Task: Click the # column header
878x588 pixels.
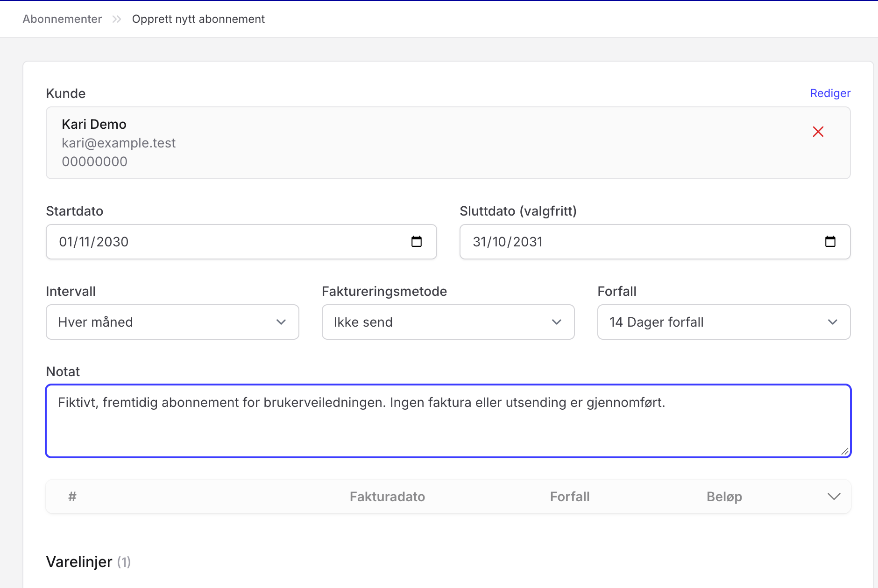Action: (x=72, y=497)
